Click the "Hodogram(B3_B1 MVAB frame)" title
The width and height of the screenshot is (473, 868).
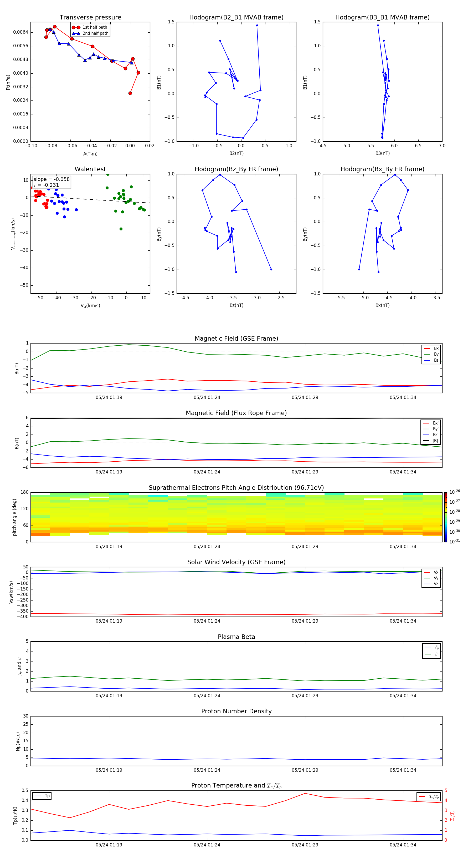pos(382,18)
